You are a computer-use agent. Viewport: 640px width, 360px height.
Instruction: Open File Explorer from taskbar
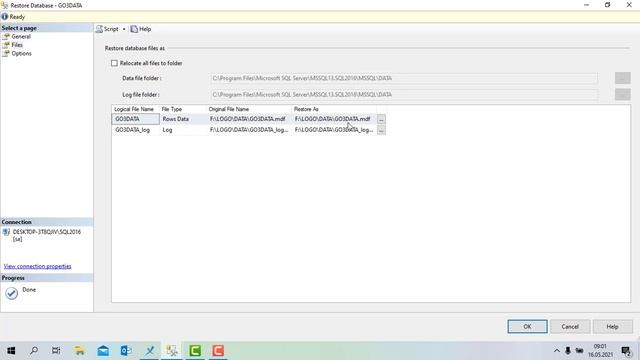[x=80, y=351]
